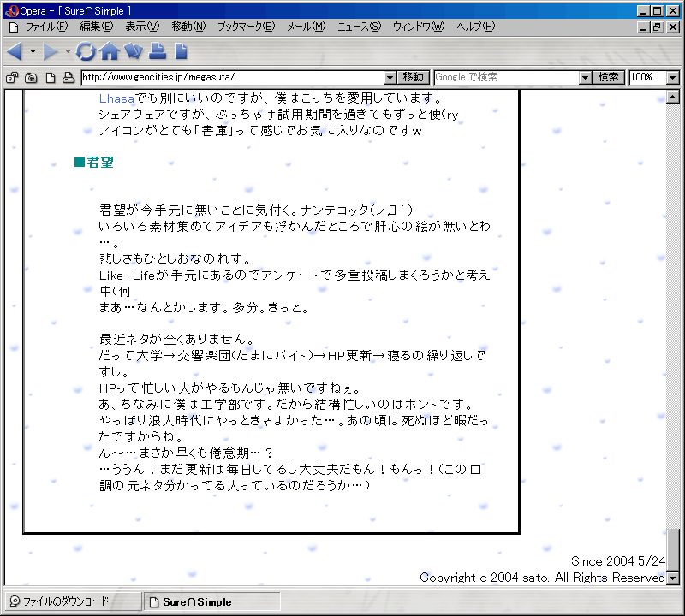Click the 移動 go button
This screenshot has height=616, width=685.
413,78
